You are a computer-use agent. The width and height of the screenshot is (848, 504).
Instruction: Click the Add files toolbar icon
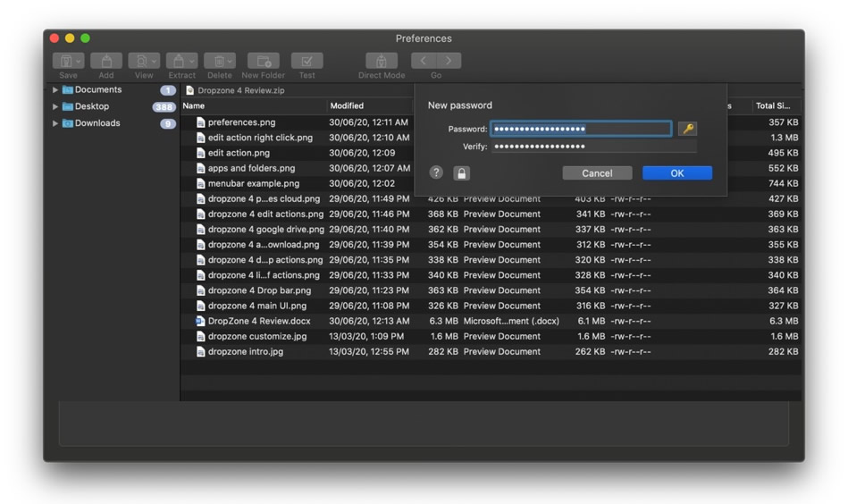pos(106,61)
